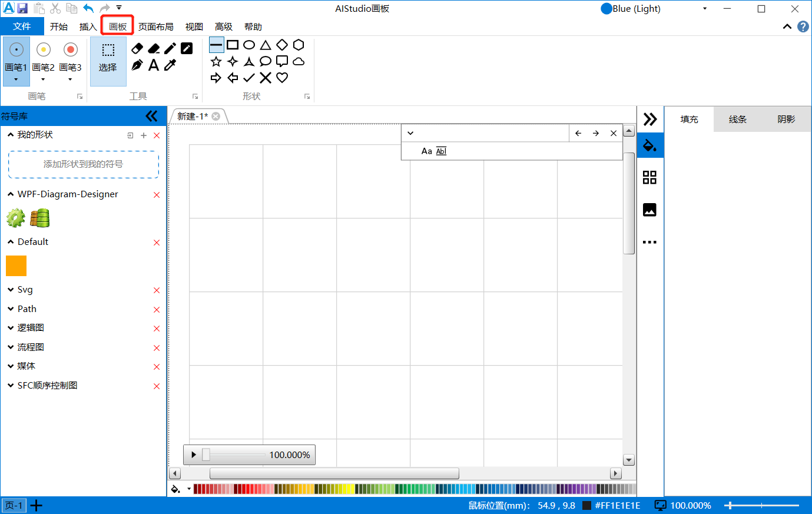Add a new page with plus button

tap(37, 505)
